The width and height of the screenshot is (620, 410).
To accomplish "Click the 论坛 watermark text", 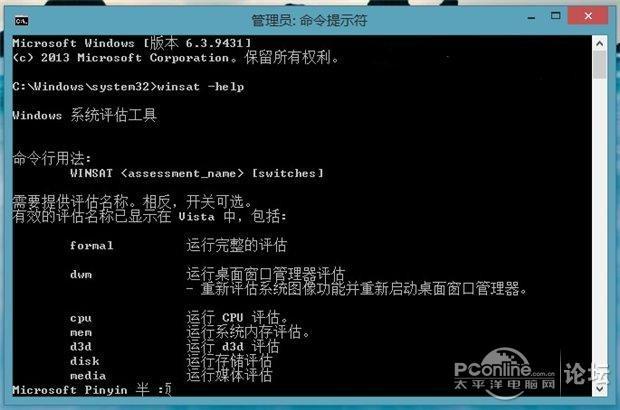I will (586, 373).
